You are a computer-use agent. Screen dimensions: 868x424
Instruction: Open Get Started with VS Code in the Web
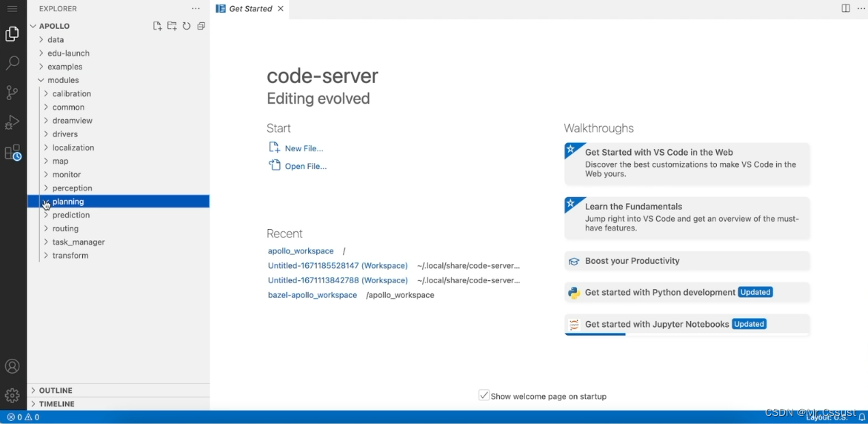[x=687, y=163]
